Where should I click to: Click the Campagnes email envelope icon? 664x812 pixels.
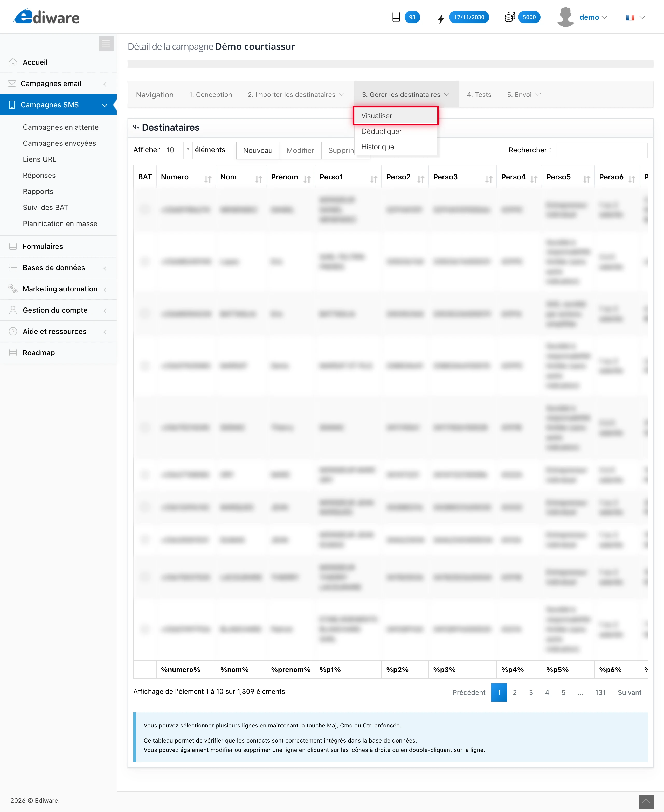point(12,83)
